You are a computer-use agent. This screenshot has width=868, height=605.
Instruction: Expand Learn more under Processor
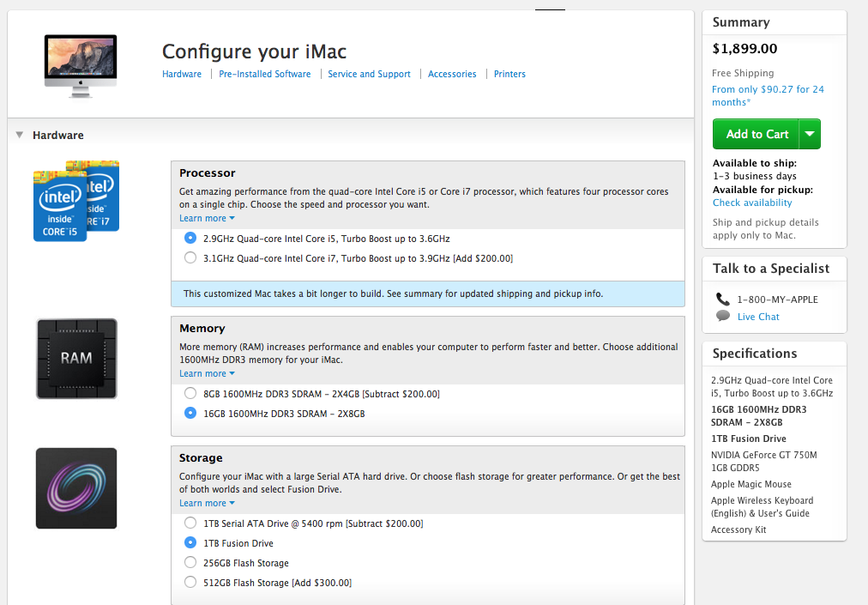pyautogui.click(x=207, y=218)
